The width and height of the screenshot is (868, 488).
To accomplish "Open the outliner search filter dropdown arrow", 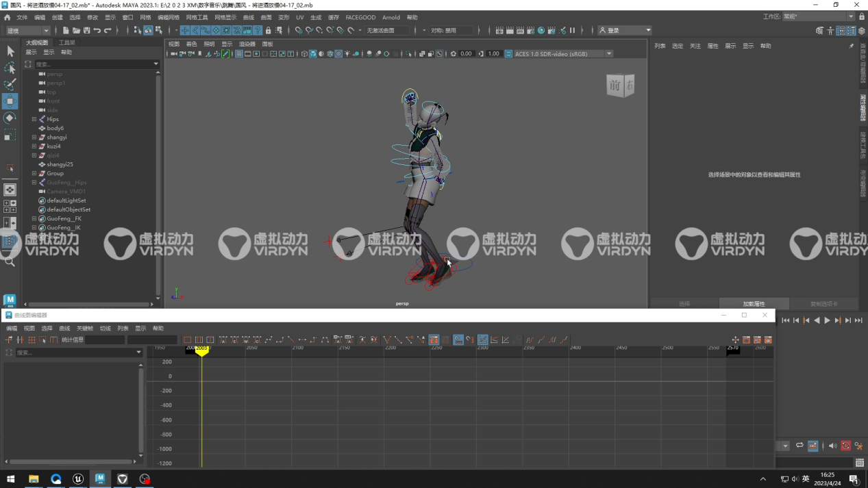I will pos(156,64).
